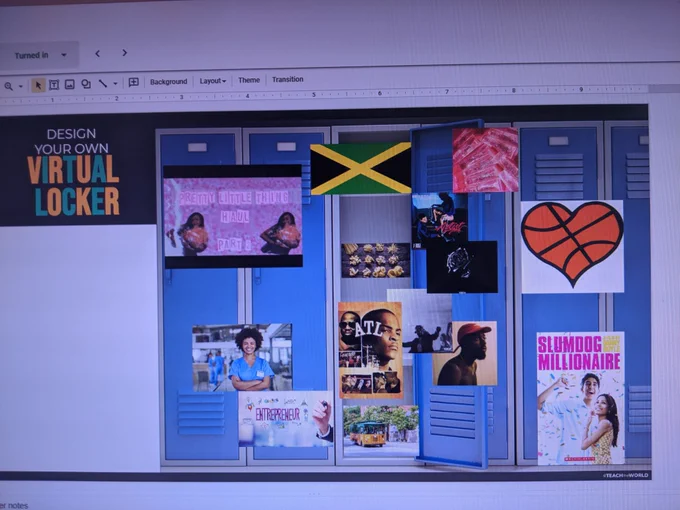Open the zoom level dropdown arrow
This screenshot has width=680, height=510.
coord(21,86)
